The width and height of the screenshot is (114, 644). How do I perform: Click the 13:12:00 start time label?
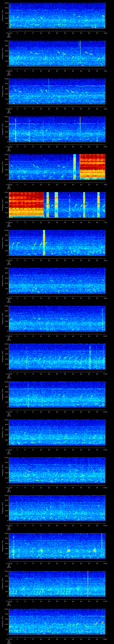coord(9,450)
